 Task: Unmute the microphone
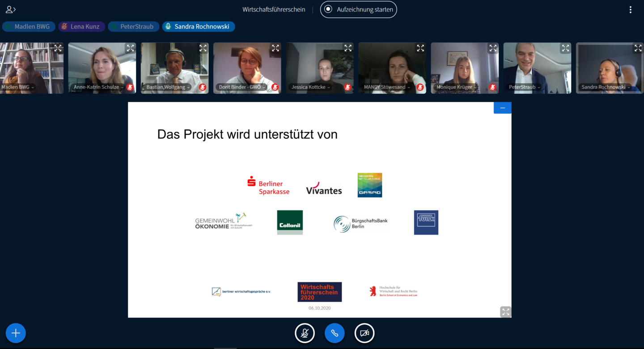(x=305, y=333)
